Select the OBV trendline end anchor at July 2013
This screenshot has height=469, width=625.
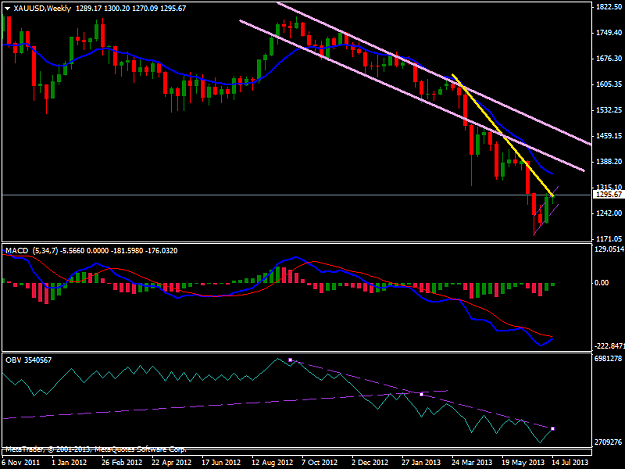553,429
